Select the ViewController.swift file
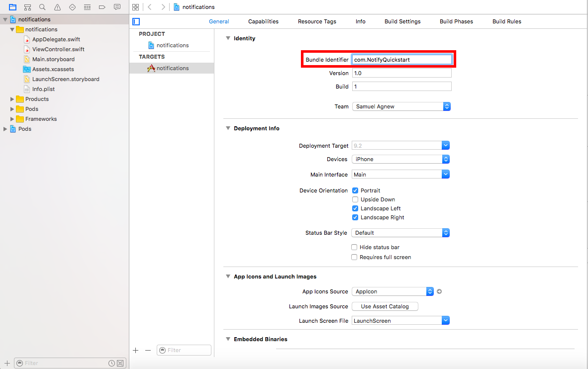 (x=58, y=49)
